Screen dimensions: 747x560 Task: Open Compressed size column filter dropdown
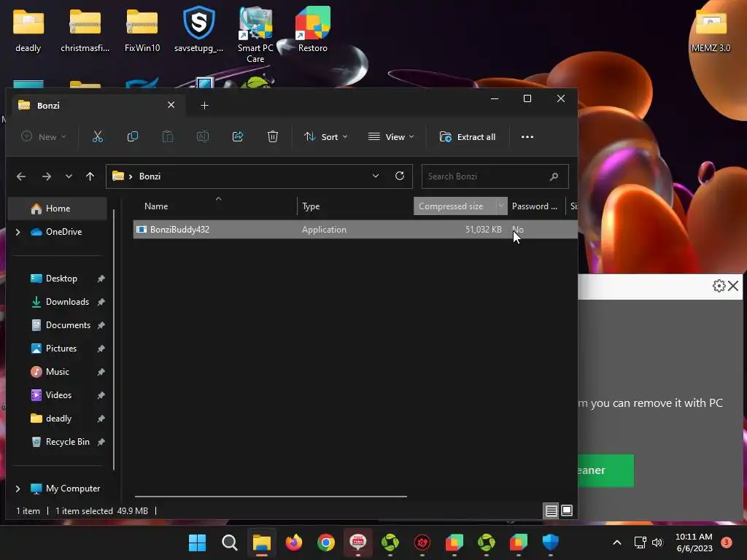[x=501, y=206]
